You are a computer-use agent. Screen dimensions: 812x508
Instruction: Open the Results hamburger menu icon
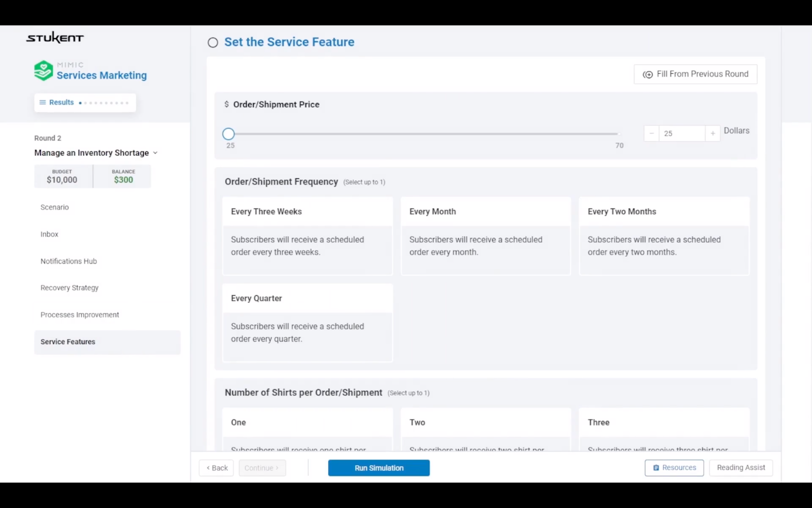pyautogui.click(x=43, y=103)
